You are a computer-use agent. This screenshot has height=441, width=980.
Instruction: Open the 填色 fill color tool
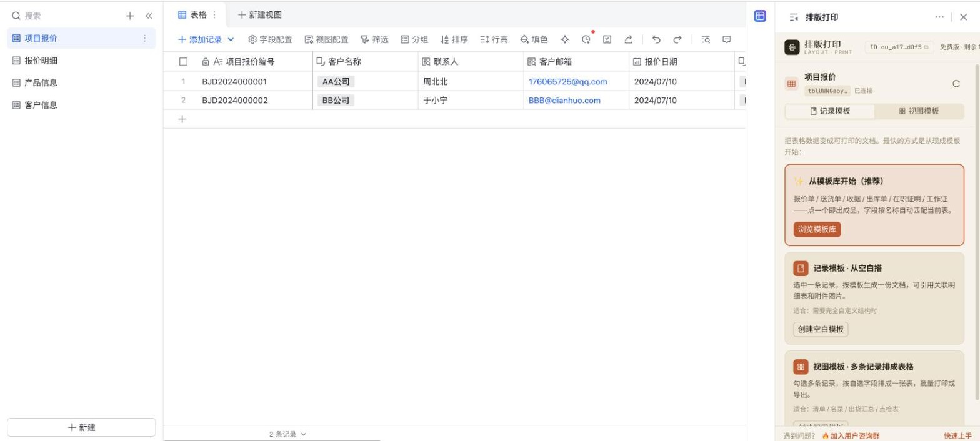coord(534,39)
